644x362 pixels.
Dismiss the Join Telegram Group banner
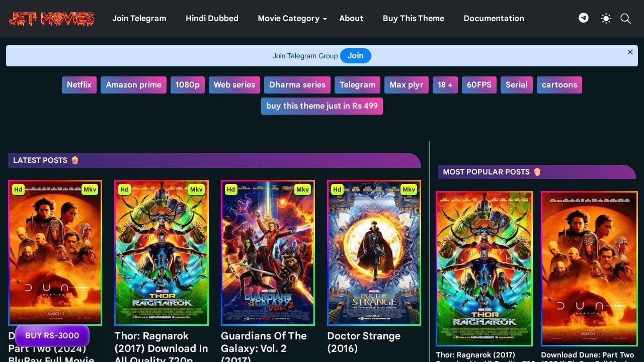pos(630,52)
